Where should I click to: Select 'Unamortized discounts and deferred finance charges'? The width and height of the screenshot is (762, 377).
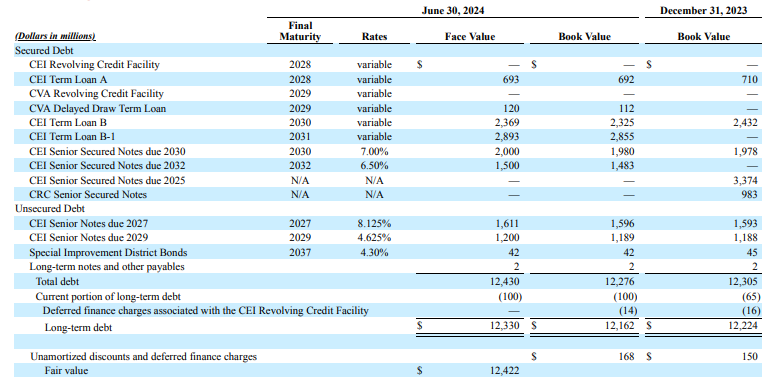[143, 357]
